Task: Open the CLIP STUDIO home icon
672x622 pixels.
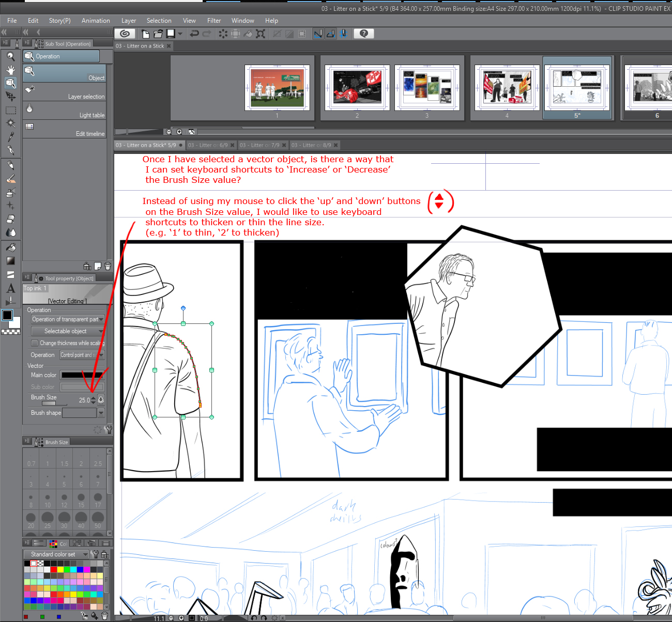Action: (125, 34)
